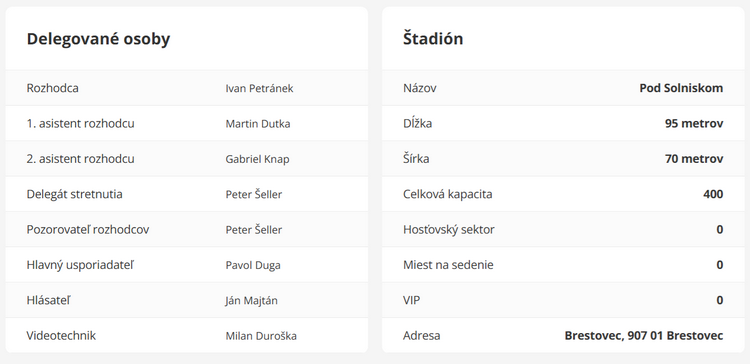Select the Hosťovský sektor row label
The width and height of the screenshot is (750, 364).
(x=449, y=230)
